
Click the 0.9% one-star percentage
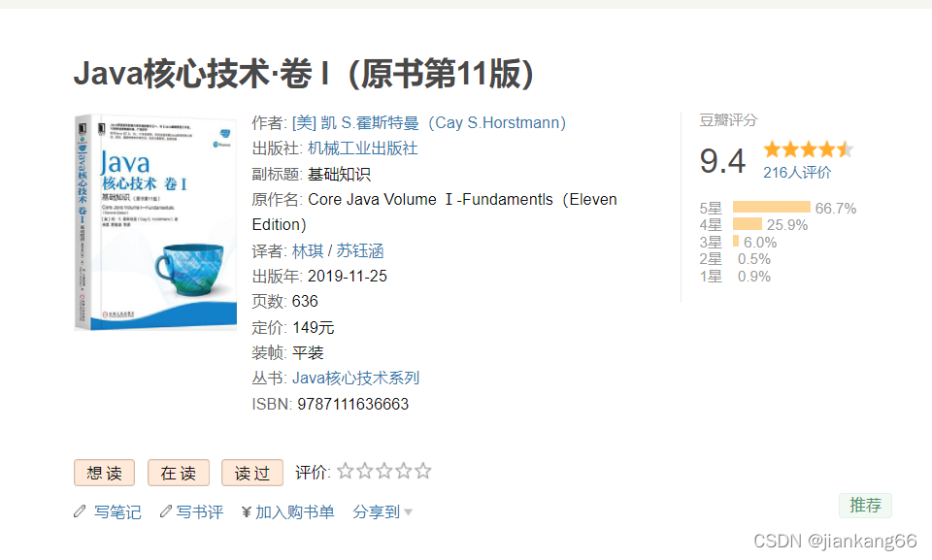click(753, 277)
